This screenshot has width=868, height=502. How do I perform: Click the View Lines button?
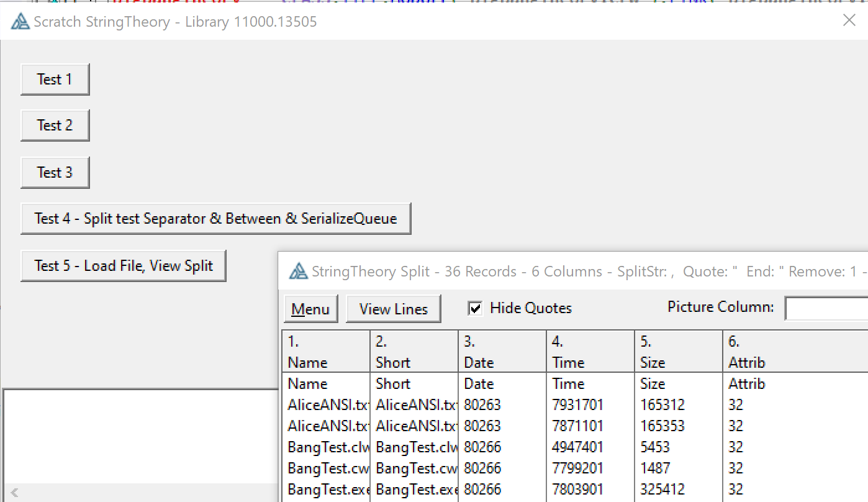(x=394, y=309)
